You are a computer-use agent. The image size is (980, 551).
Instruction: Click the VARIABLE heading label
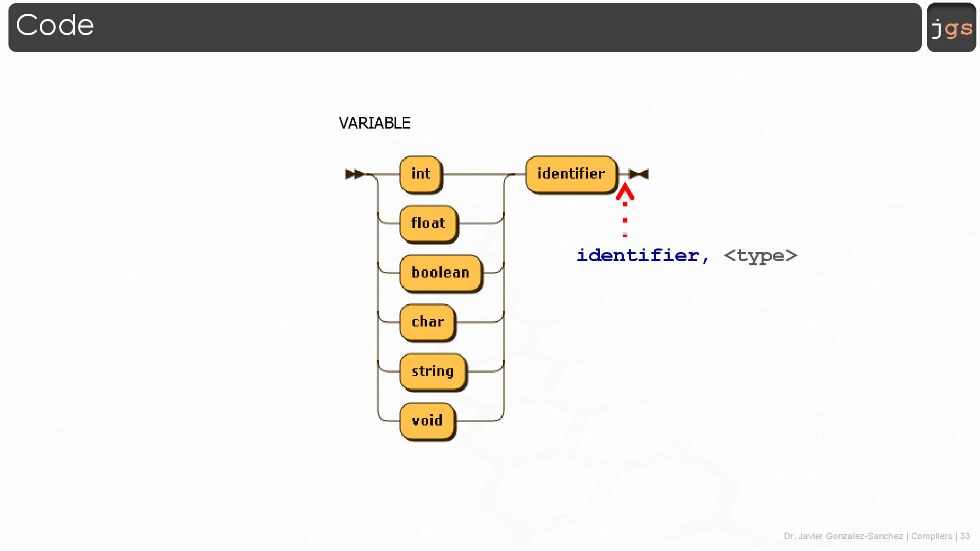coord(375,123)
